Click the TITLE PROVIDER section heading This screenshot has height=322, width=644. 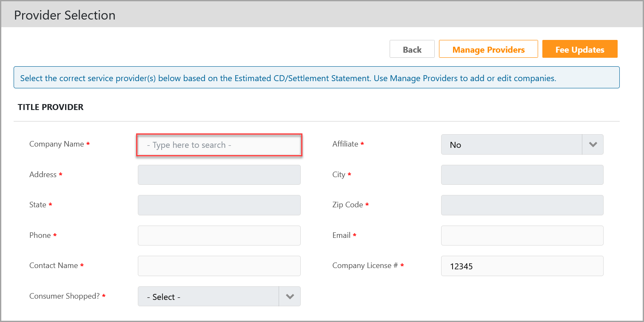pyautogui.click(x=51, y=107)
